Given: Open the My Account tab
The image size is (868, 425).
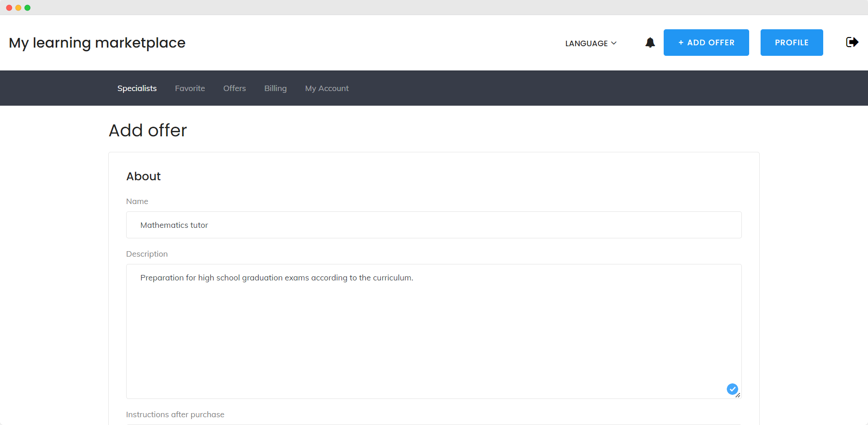Looking at the screenshot, I should (327, 88).
